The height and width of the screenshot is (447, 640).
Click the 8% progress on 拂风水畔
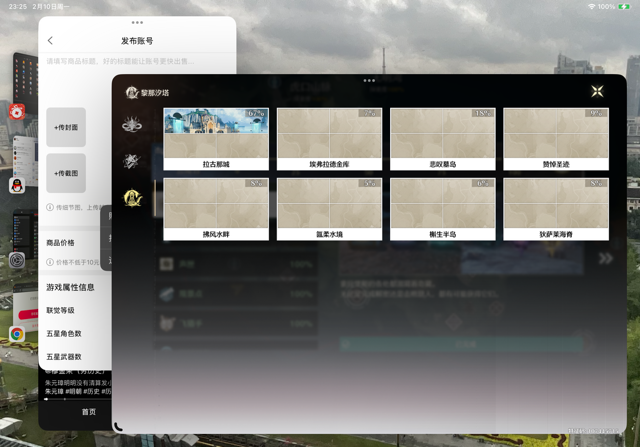pos(256,183)
